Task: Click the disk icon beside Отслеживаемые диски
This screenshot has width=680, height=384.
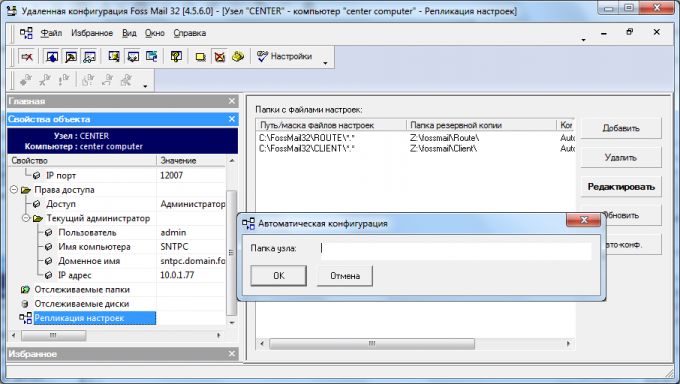Action: (x=25, y=304)
